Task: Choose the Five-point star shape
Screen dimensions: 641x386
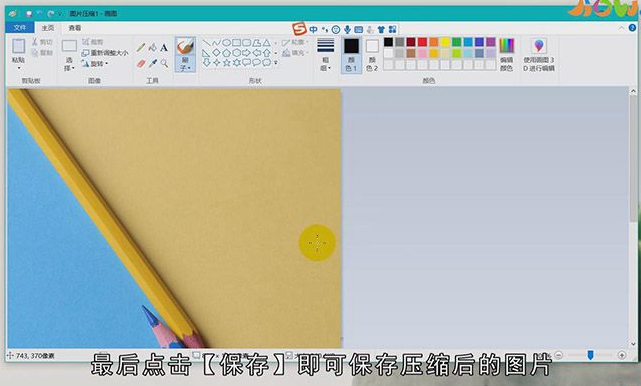Action: 226,63
